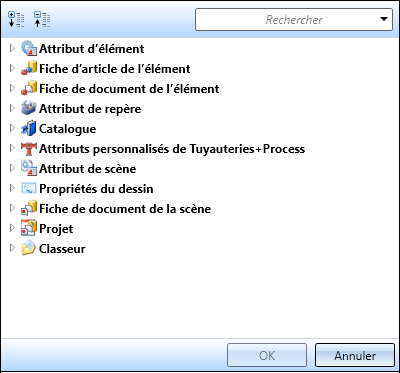Open the Rechercher dropdown arrow
This screenshot has width=400, height=373.
(384, 20)
